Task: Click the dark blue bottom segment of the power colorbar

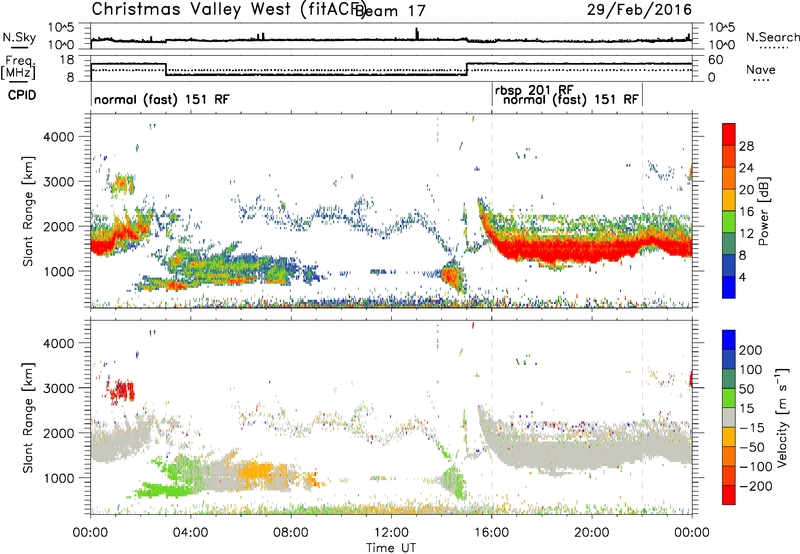Action: [x=729, y=287]
